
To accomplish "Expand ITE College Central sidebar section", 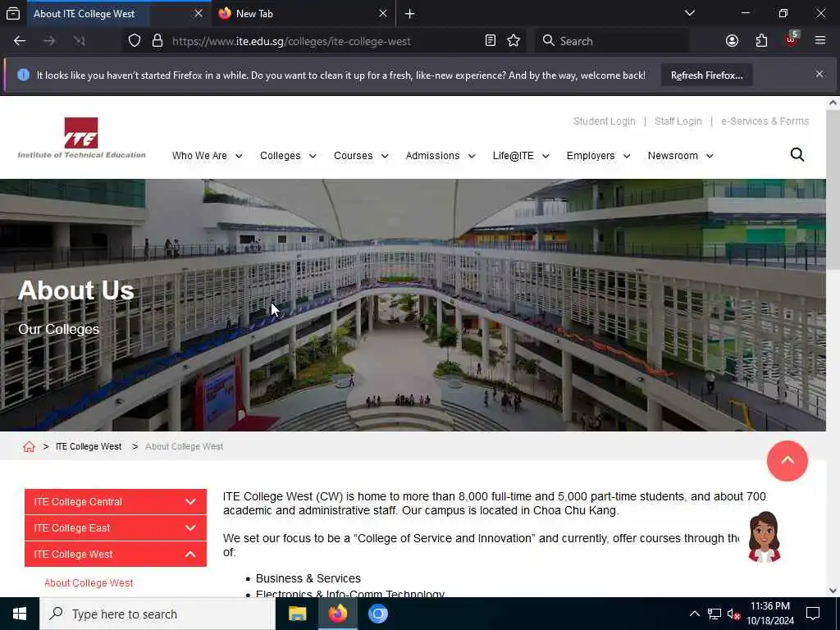I will [115, 501].
